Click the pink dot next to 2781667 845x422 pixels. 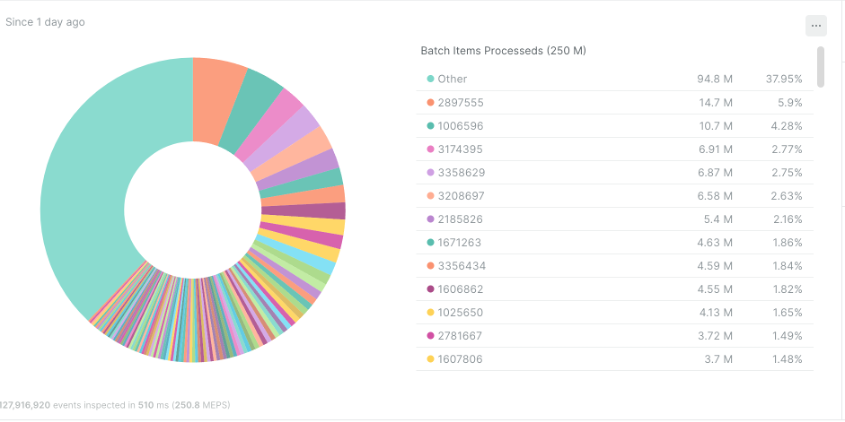click(x=430, y=336)
